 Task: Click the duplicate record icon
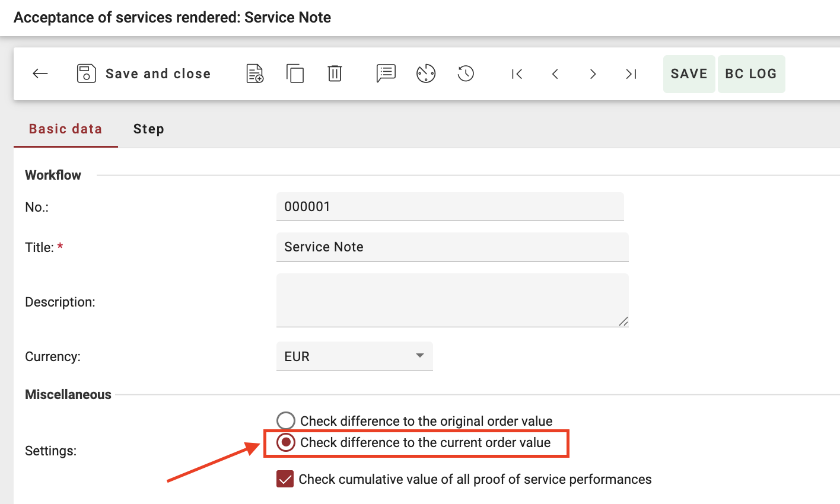point(295,74)
